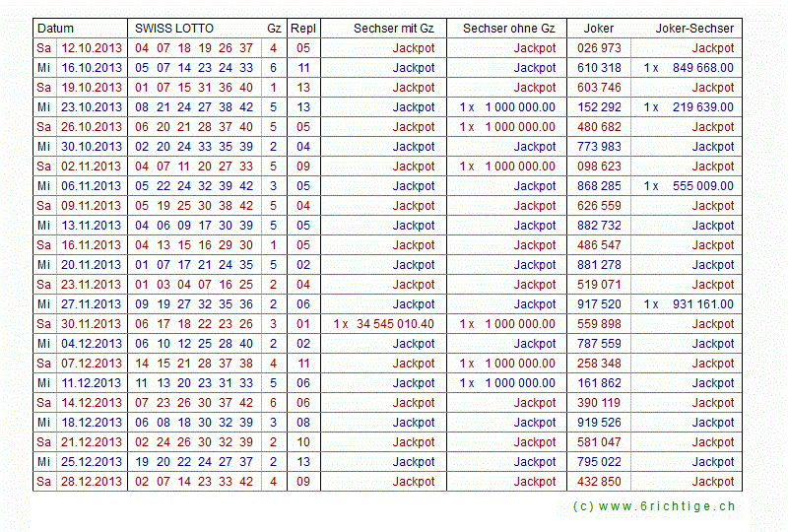Screen dimensions: 788x532
Task: Click the Joker-Sechser column header
Action: [x=694, y=29]
